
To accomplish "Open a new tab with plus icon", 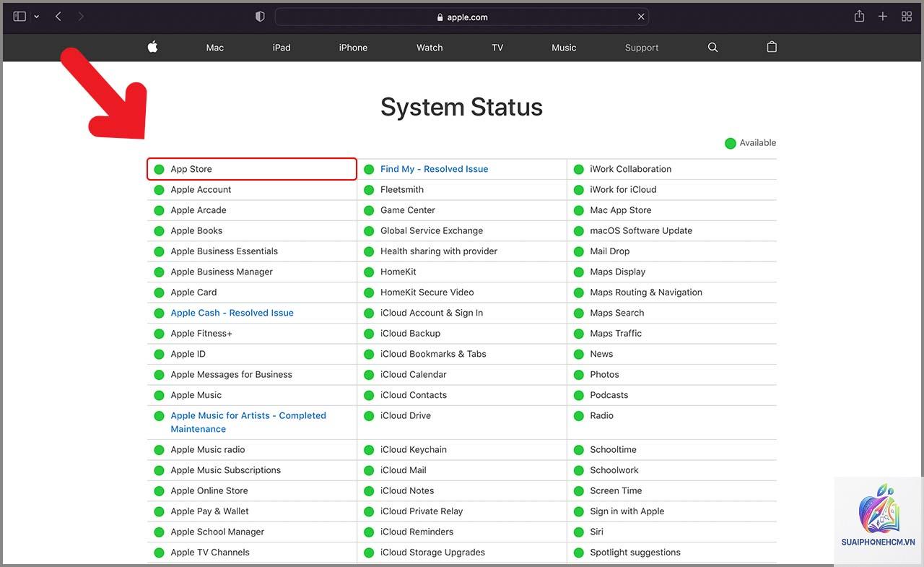I will click(x=883, y=17).
